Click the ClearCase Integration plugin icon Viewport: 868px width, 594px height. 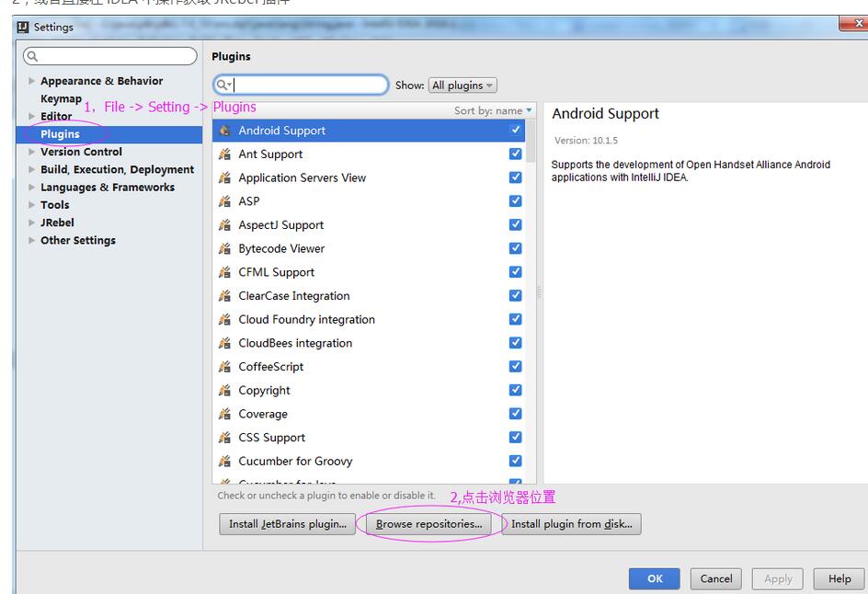coord(224,295)
